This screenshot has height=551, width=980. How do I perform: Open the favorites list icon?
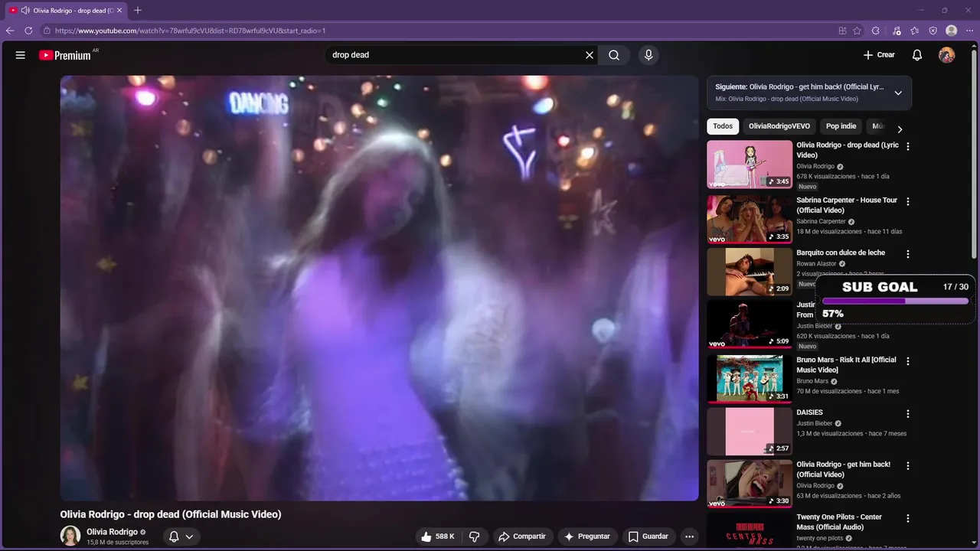point(915,31)
